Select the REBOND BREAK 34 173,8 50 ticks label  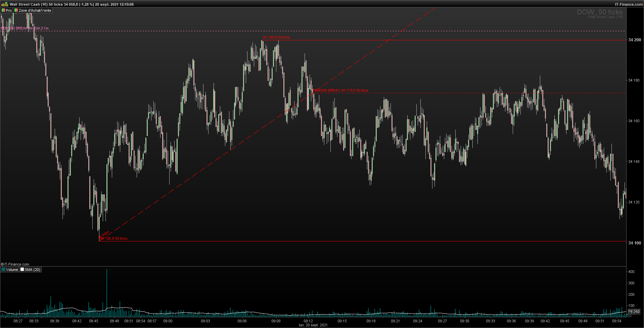tap(340, 90)
